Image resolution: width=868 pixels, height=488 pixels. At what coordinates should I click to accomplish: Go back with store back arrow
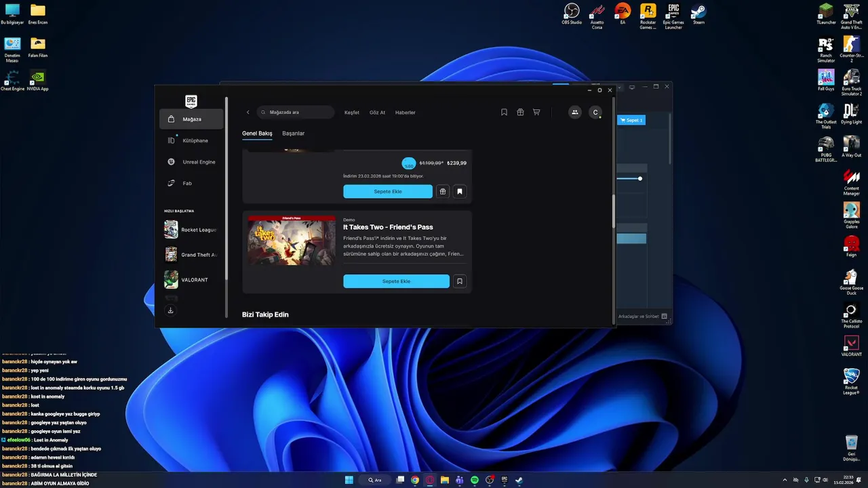point(248,113)
